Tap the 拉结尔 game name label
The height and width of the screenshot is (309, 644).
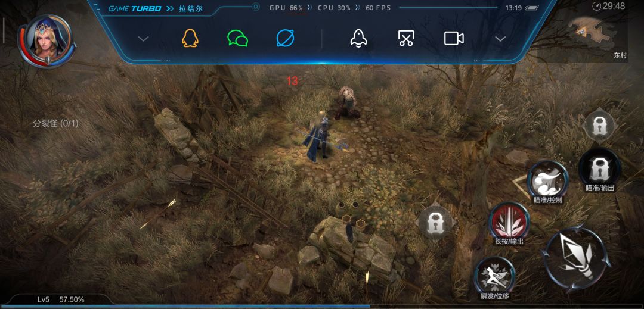[191, 8]
